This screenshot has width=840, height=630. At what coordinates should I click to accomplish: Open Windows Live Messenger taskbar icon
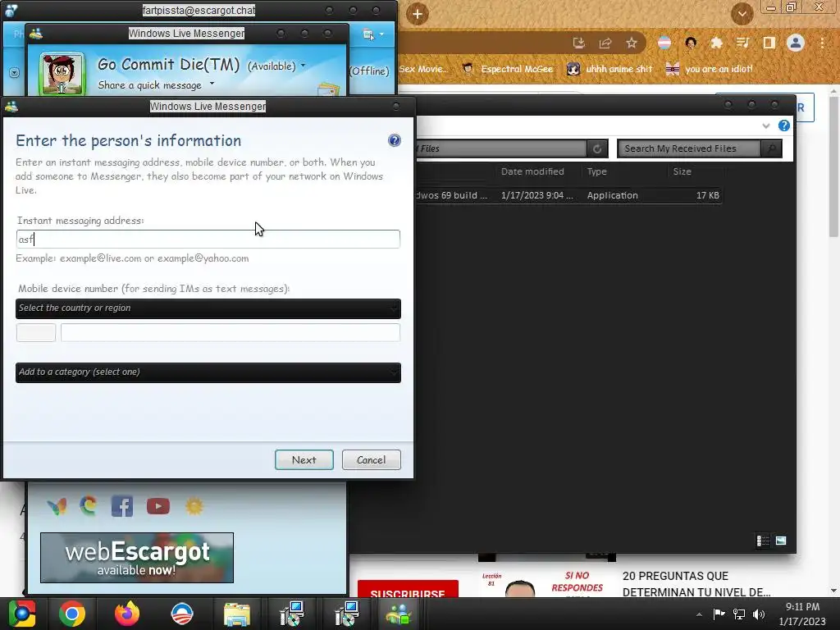pyautogui.click(x=399, y=614)
